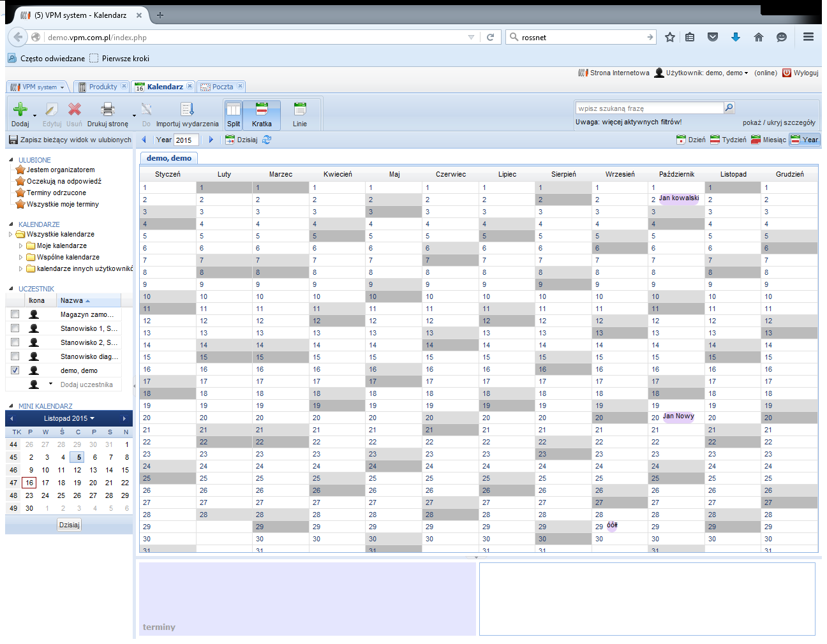
Task: Expand Moje kalendarze folder
Action: [20, 246]
